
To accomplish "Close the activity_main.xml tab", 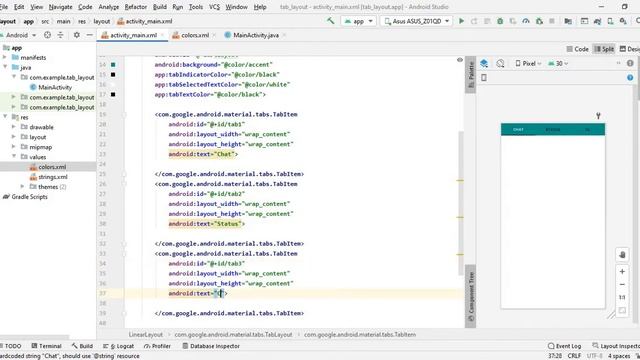I will tap(162, 36).
